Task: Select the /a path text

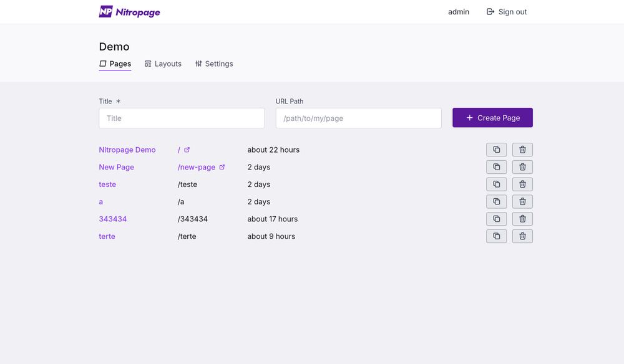Action: [x=181, y=201]
